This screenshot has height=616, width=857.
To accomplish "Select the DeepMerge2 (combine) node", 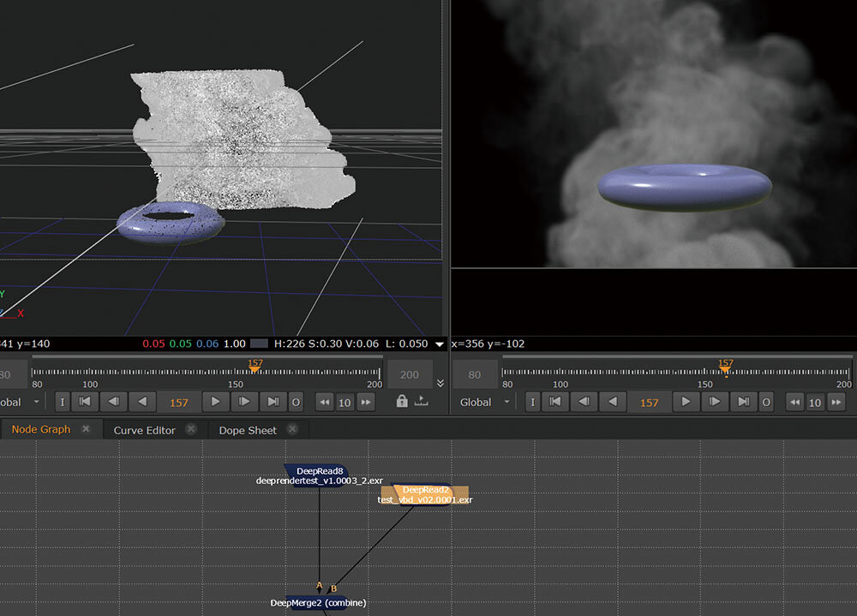I will click(x=318, y=603).
